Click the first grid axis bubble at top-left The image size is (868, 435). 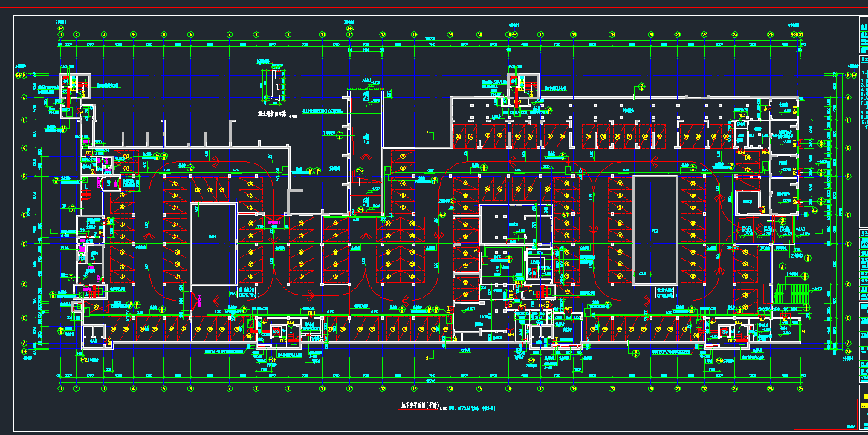[x=61, y=35]
